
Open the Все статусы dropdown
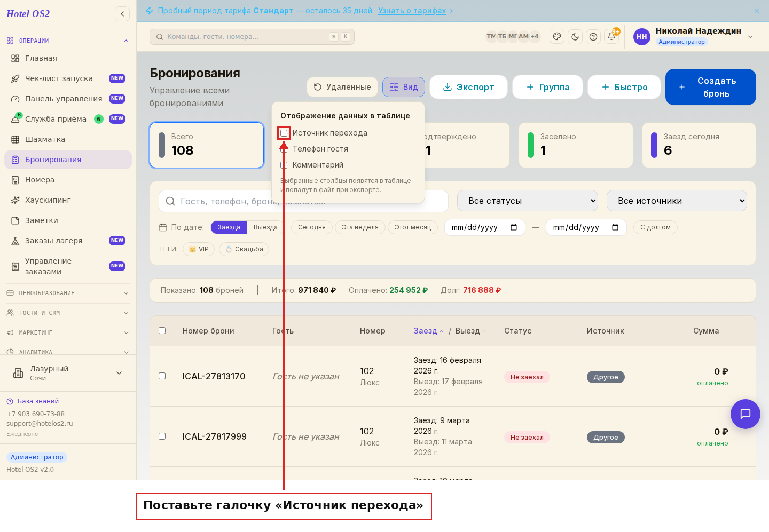point(527,201)
